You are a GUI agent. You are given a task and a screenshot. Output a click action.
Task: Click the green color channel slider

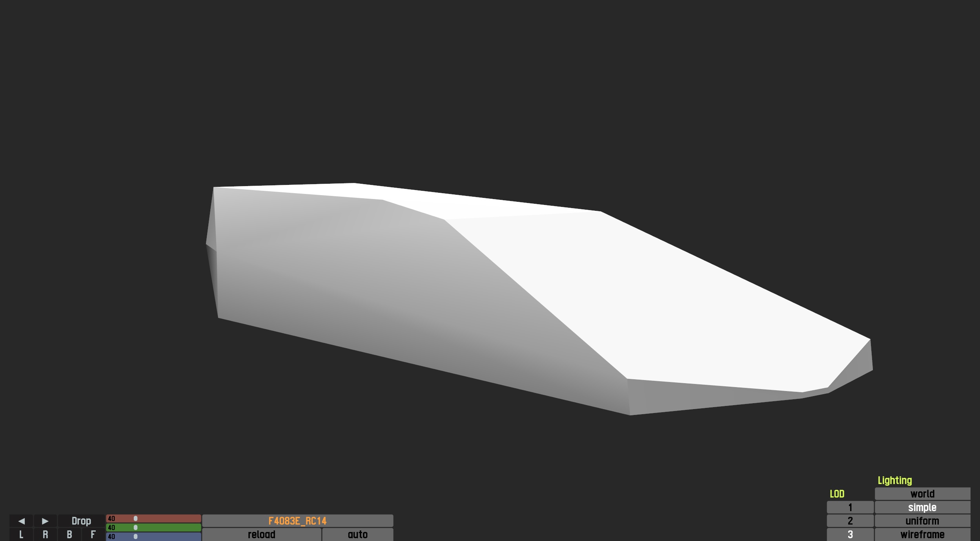coord(153,527)
